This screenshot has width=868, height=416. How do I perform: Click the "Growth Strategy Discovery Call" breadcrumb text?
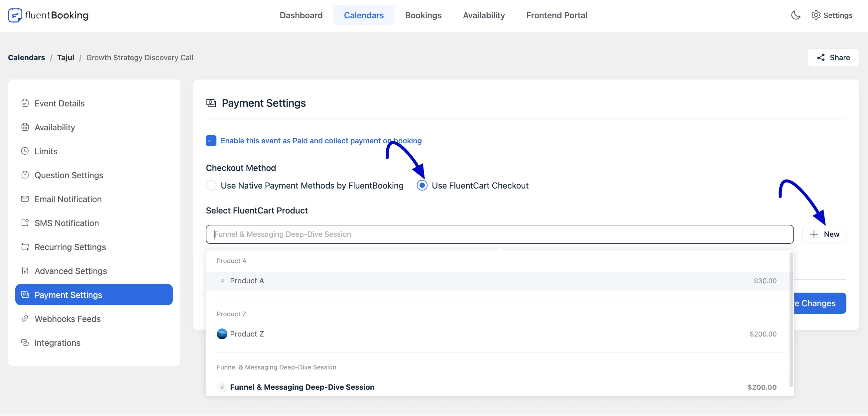[x=140, y=58]
